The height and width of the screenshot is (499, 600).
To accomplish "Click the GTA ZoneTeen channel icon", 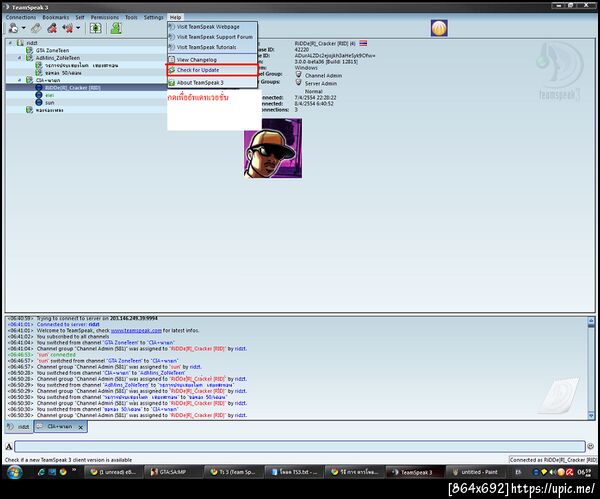I will click(x=29, y=51).
